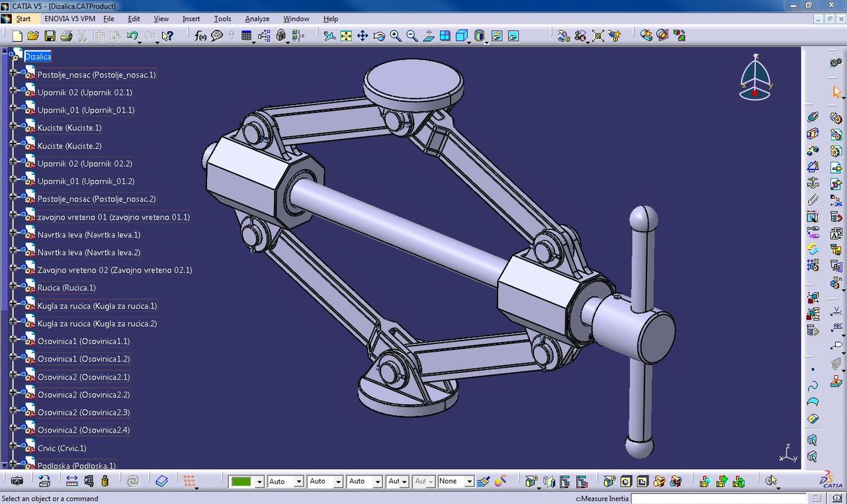Screen dimensions: 847x504
Task: Open the Window menu
Action: click(x=296, y=19)
